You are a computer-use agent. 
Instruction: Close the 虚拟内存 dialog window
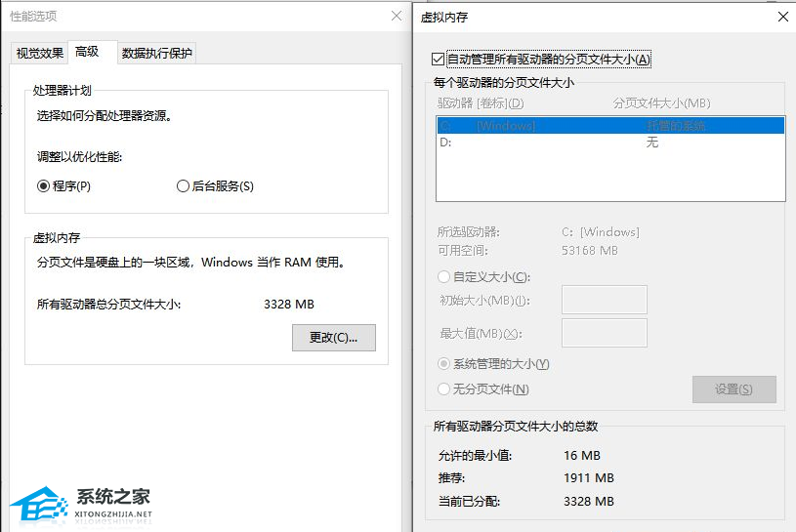coord(781,17)
